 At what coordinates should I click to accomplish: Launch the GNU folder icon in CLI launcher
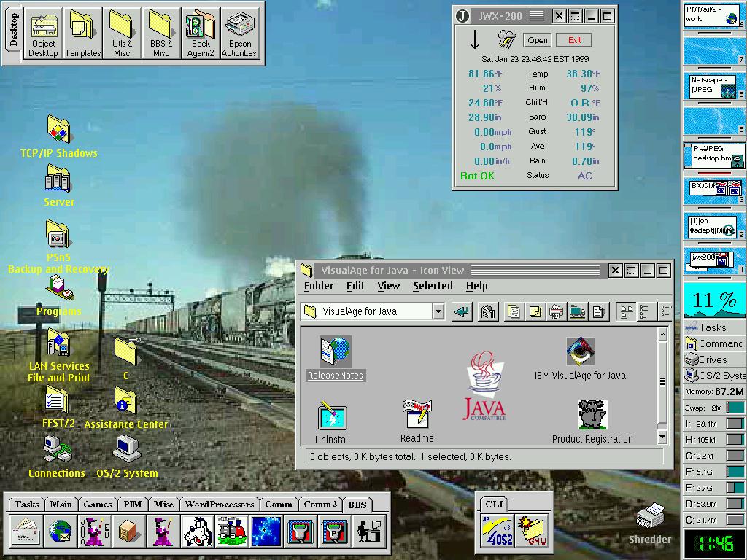tap(532, 531)
